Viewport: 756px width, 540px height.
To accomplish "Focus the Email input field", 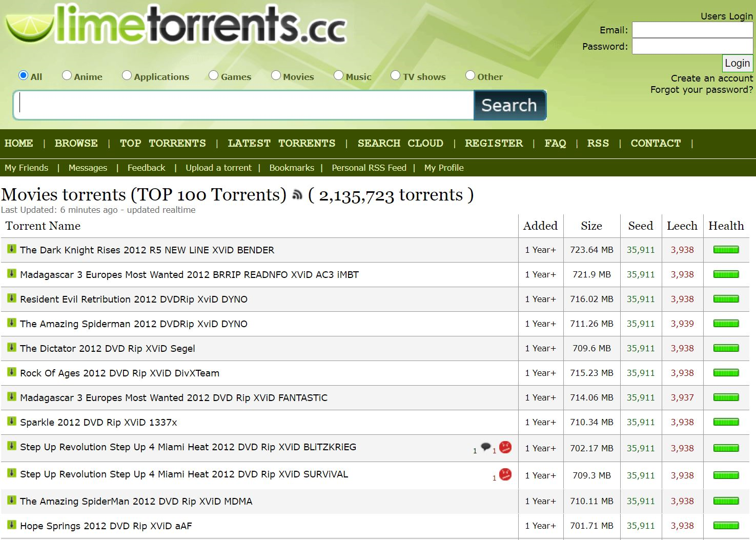I will tap(692, 30).
